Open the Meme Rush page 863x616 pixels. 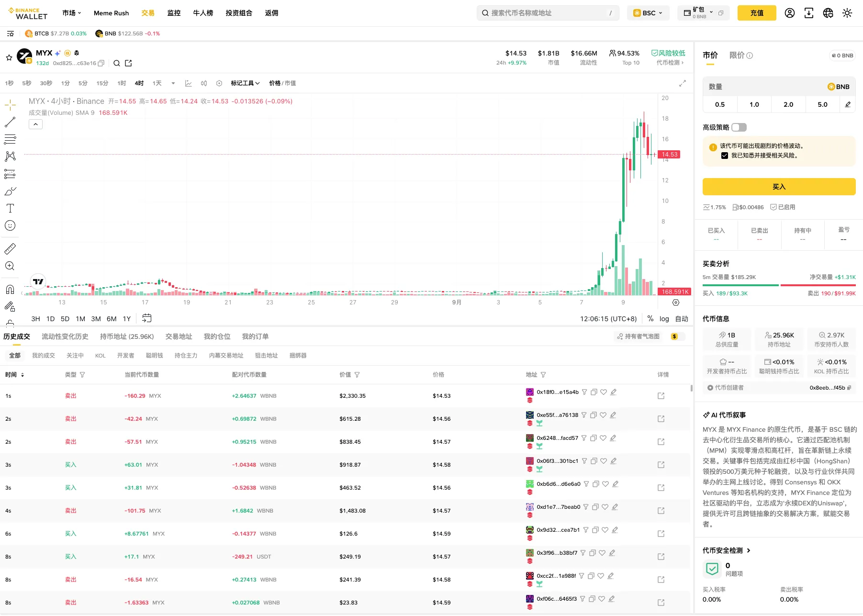pos(111,13)
